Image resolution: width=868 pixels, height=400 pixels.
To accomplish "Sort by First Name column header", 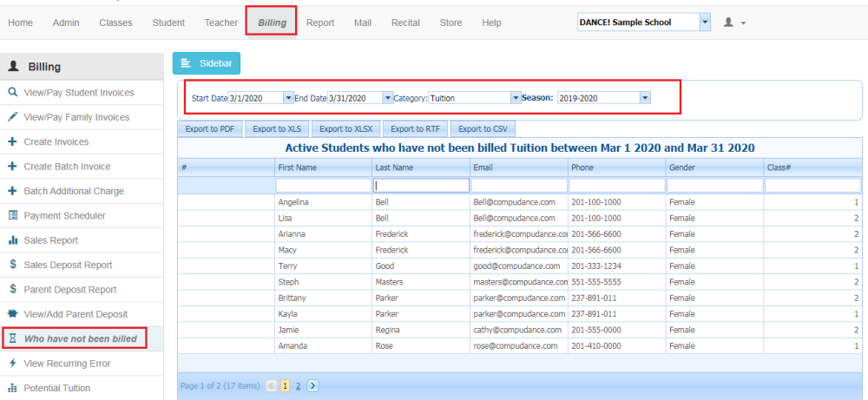I will tap(323, 167).
